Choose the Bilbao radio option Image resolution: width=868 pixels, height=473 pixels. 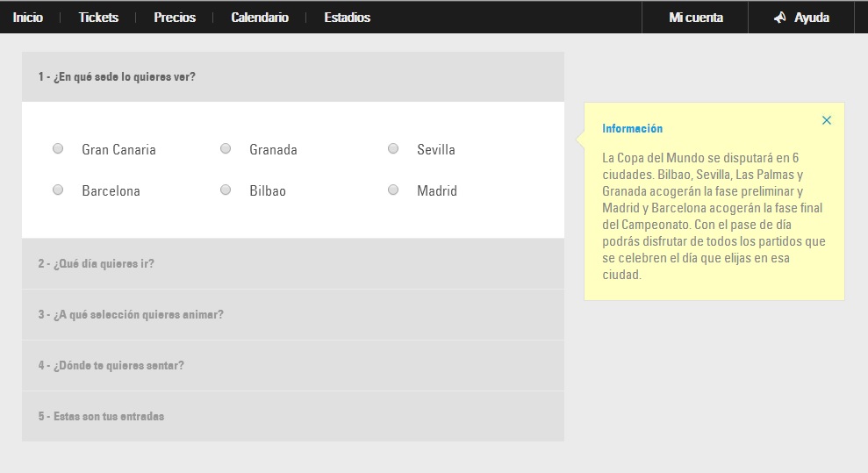(x=226, y=190)
